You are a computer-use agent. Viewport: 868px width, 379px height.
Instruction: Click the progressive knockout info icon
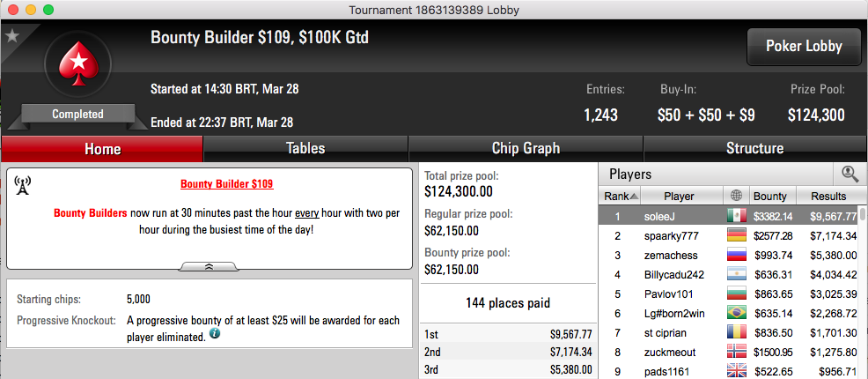coord(215,334)
